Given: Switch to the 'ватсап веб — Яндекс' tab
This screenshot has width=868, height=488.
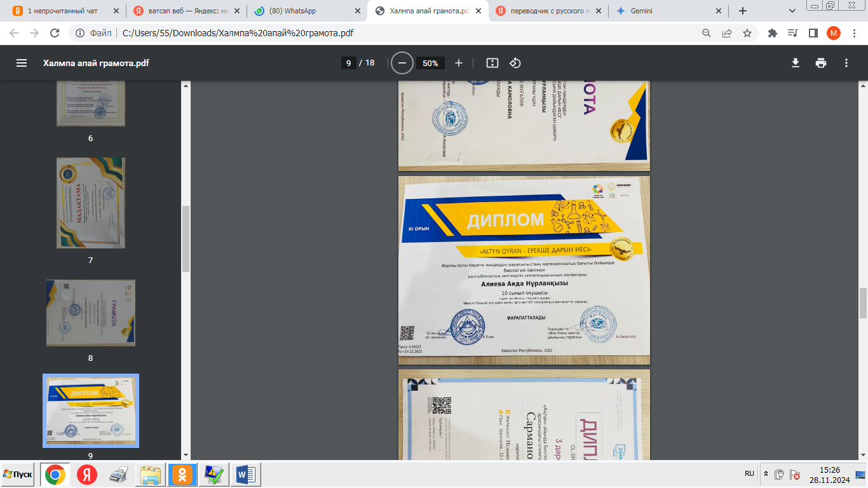Looking at the screenshot, I should [x=186, y=11].
